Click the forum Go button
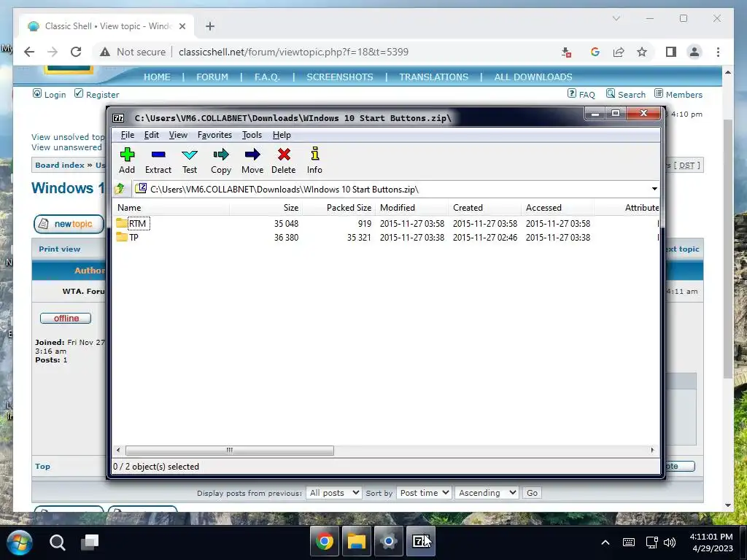Image resolution: width=747 pixels, height=560 pixels. (x=532, y=493)
